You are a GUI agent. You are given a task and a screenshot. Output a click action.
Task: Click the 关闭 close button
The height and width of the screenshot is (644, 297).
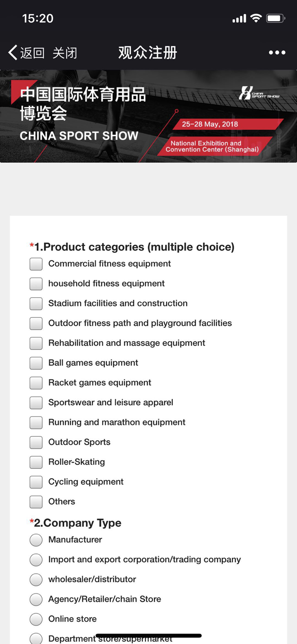pyautogui.click(x=65, y=53)
